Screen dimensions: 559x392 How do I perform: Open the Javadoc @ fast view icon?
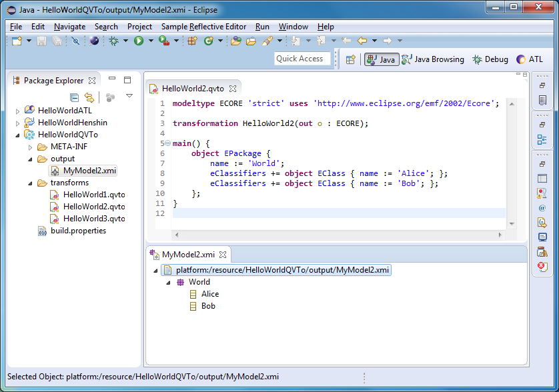pyautogui.click(x=542, y=208)
